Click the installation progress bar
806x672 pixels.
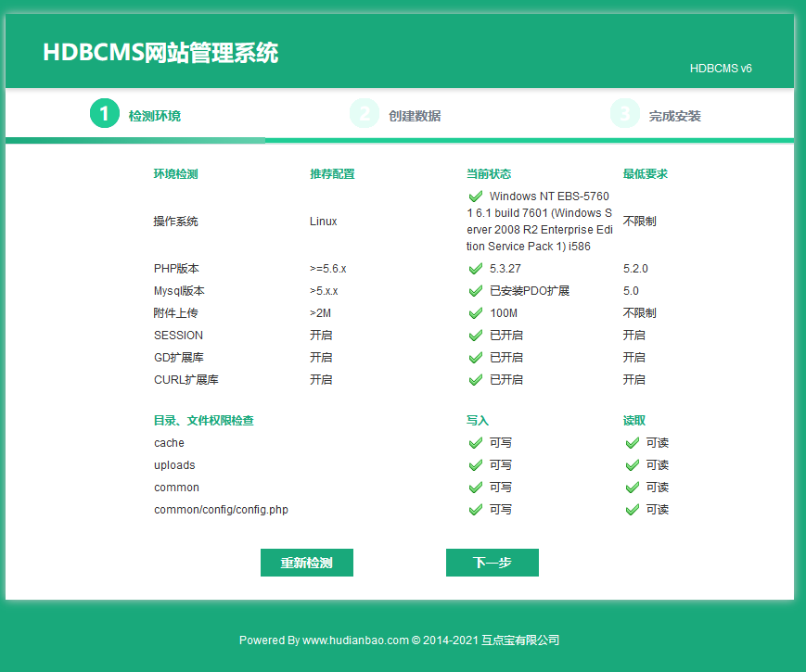[x=399, y=141]
